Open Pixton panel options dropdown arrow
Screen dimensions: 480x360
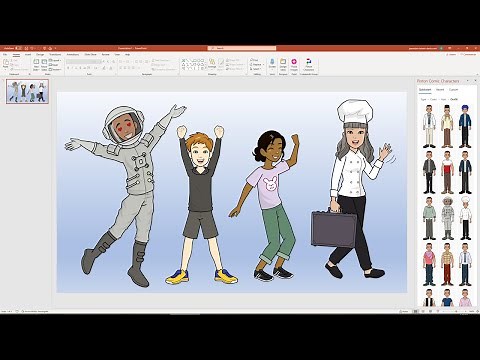coord(467,81)
